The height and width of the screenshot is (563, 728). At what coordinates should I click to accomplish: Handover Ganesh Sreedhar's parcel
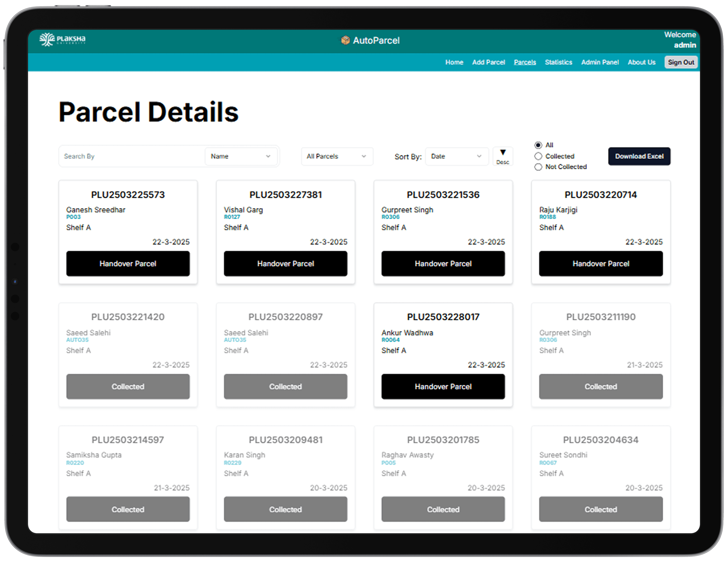[x=128, y=264]
